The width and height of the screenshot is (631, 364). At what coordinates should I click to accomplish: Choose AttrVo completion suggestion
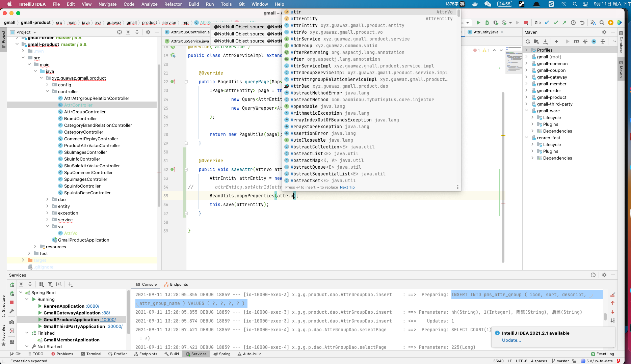(369, 32)
